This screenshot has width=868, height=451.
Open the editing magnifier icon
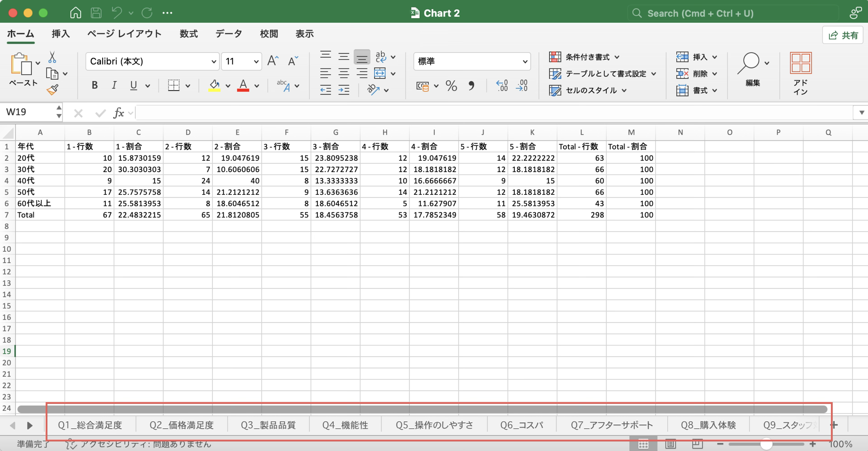tap(749, 63)
